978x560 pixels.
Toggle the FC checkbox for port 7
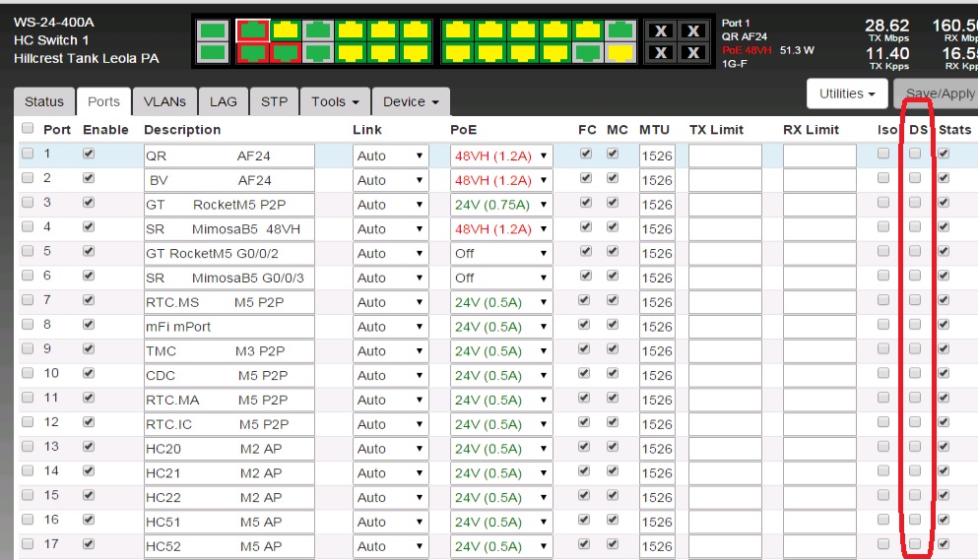587,300
